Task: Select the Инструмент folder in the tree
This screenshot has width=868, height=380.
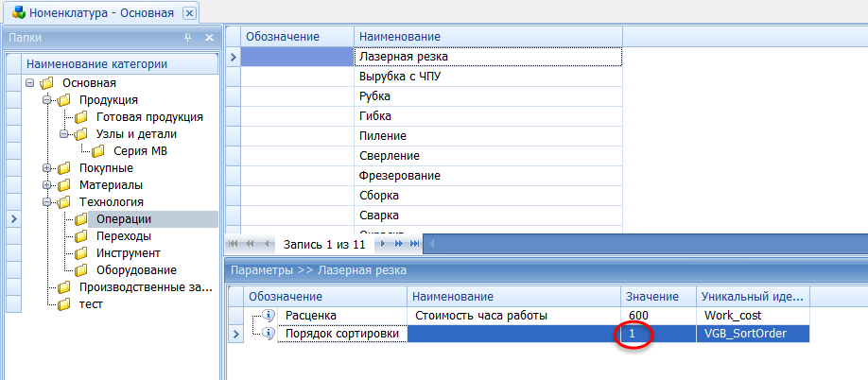Action: tap(128, 253)
